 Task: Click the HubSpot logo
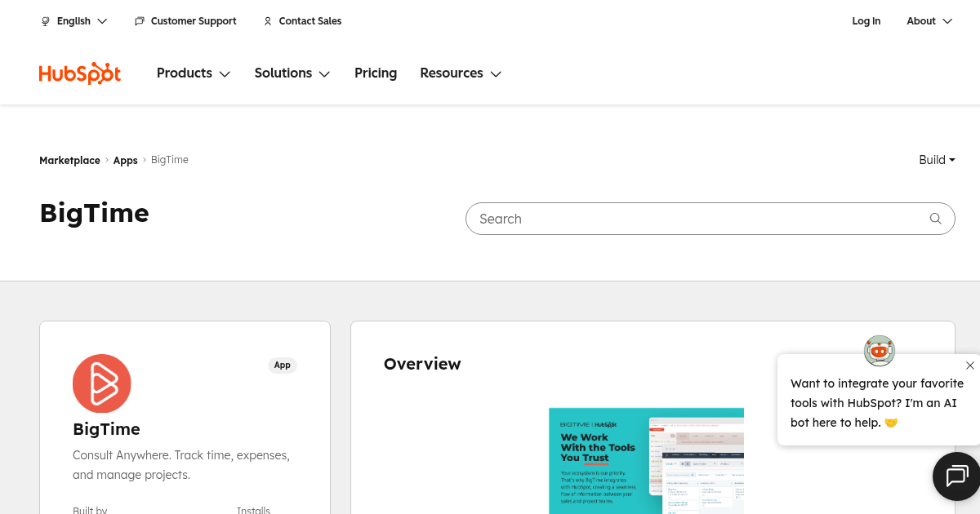tap(80, 73)
